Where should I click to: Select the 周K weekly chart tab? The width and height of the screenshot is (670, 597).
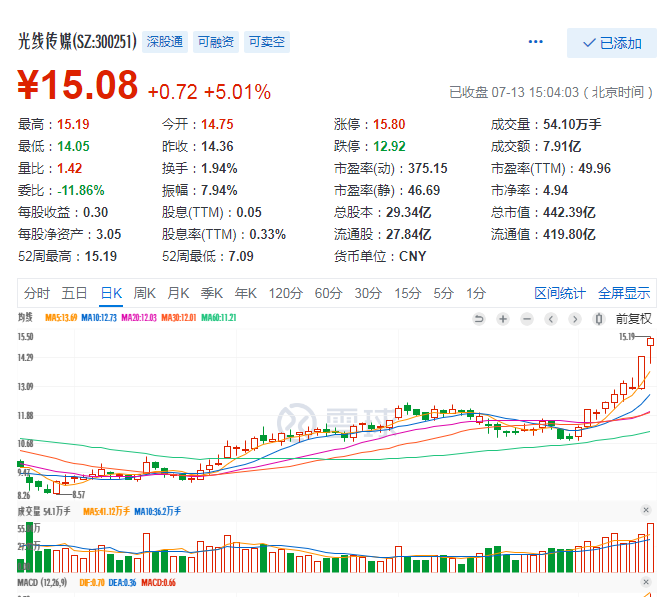(145, 293)
